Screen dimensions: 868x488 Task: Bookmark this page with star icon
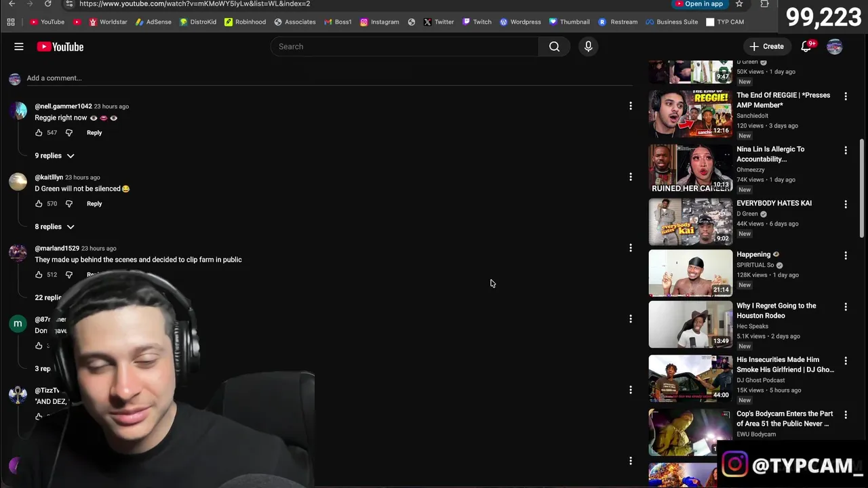(x=739, y=3)
